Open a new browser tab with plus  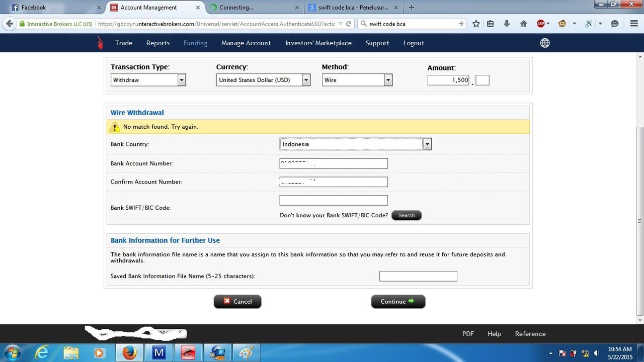(x=412, y=8)
